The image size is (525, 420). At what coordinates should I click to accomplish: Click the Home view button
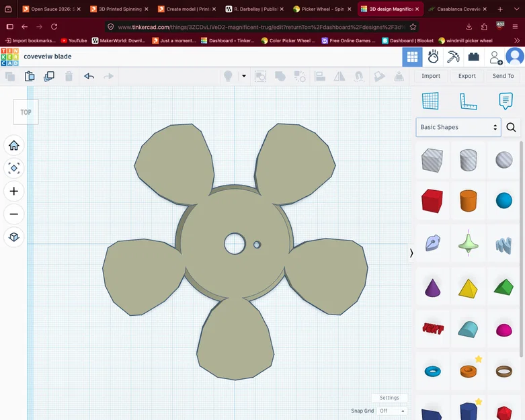pos(13,146)
